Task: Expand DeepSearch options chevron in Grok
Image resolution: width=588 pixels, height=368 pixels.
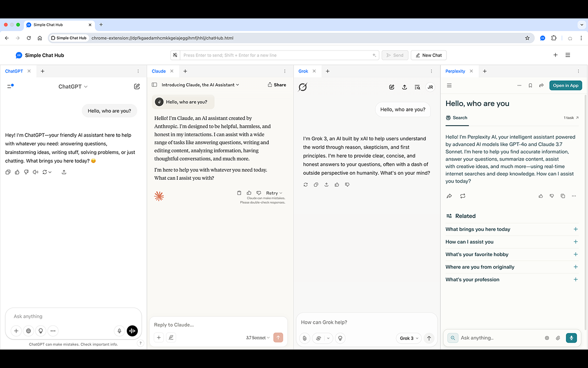Action: pos(328,338)
